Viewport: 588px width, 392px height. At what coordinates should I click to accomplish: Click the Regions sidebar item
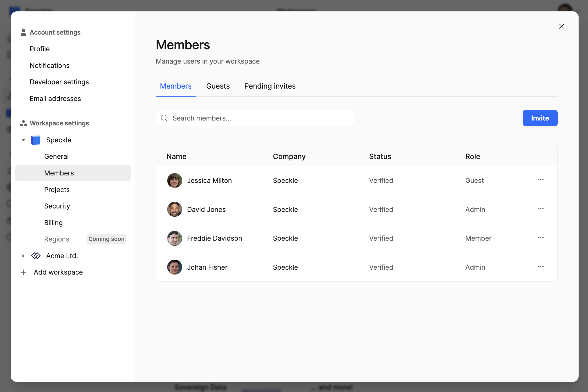pos(56,239)
